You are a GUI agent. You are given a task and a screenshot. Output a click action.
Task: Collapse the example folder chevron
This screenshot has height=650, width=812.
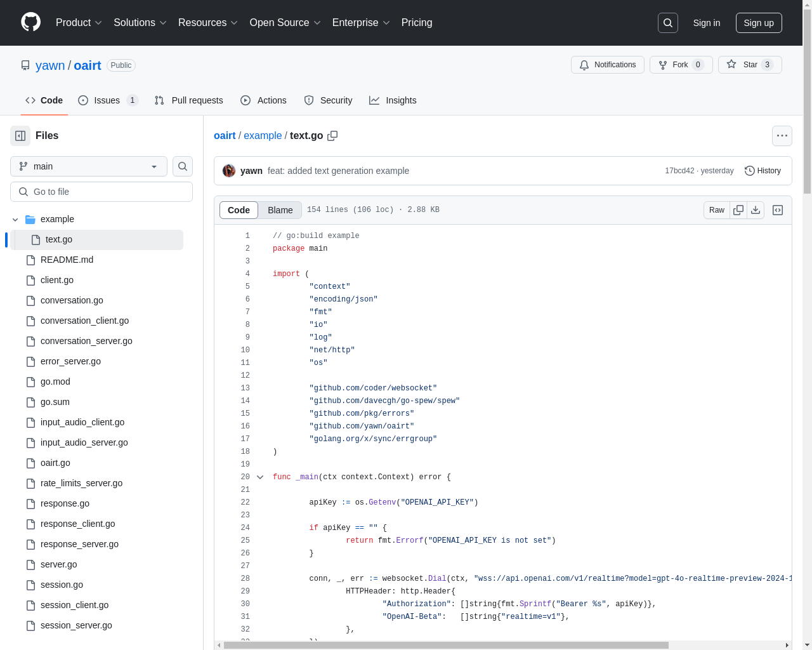point(15,220)
